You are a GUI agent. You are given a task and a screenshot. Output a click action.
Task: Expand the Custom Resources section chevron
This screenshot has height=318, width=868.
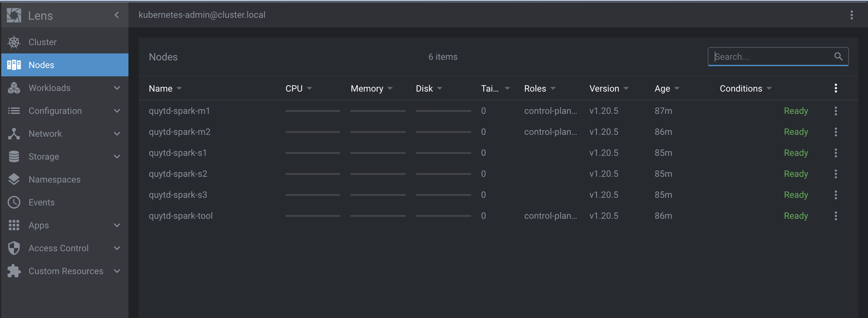pos(117,271)
